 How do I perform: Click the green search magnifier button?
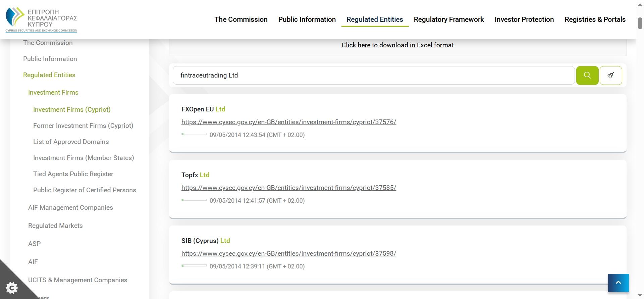coord(587,76)
